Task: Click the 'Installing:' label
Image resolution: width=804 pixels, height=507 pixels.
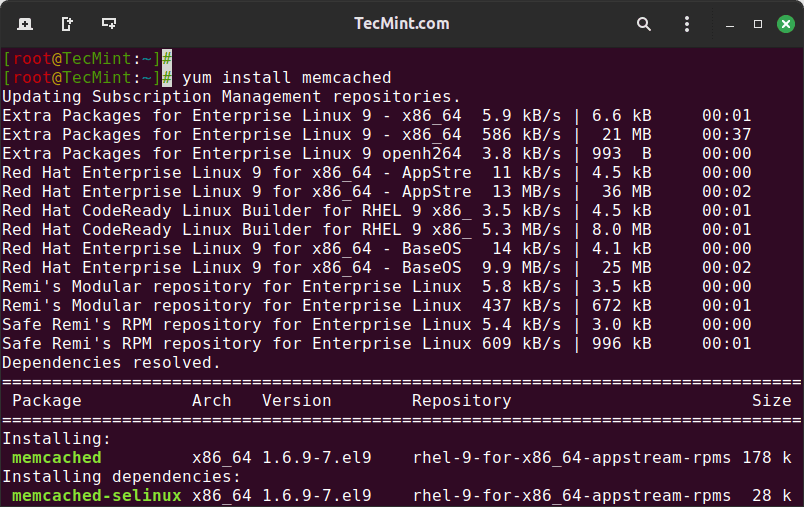Action: [x=56, y=439]
